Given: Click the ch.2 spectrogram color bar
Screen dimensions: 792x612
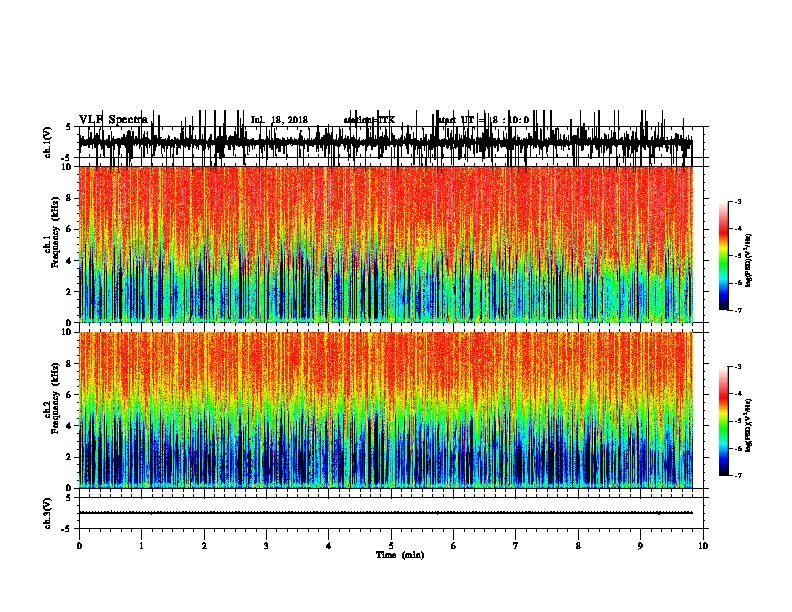Looking at the screenshot, I should point(724,421).
